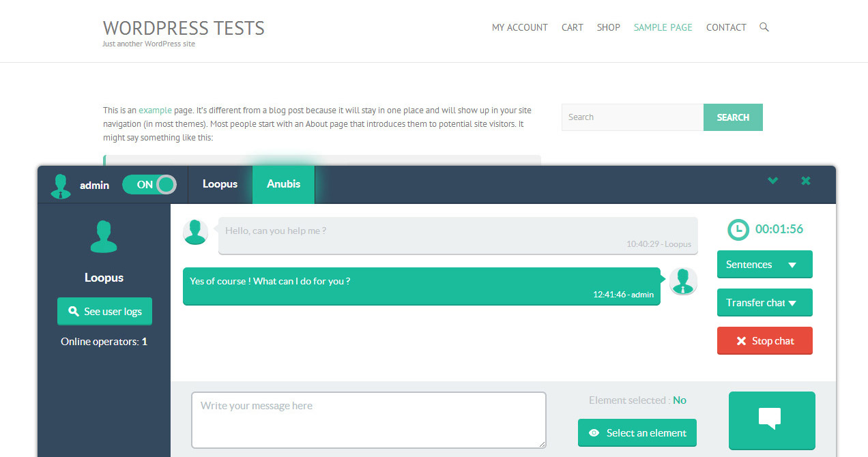Click the admin avatar icon in the header
Viewport: 868px width, 457px height.
tap(60, 185)
